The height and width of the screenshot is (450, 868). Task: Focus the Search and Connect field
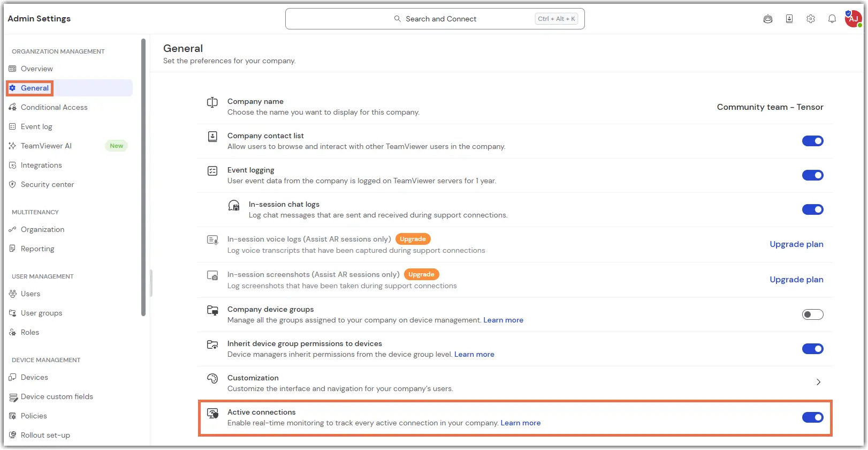[x=435, y=19]
